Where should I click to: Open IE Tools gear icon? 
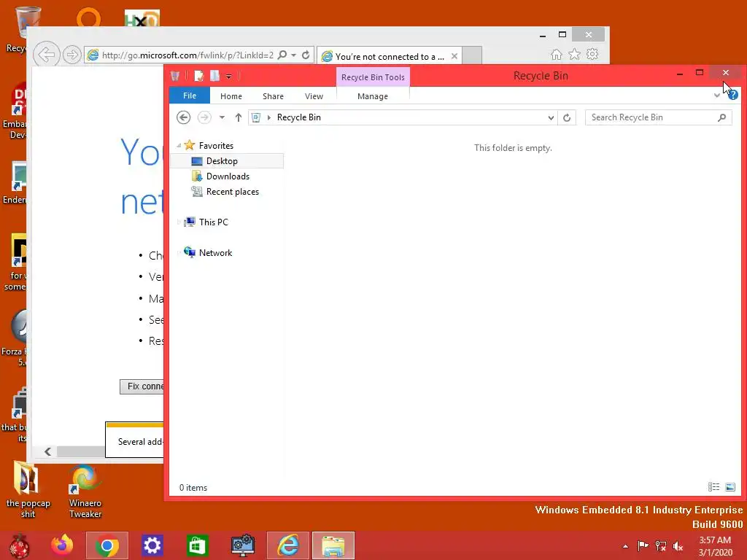(592, 54)
